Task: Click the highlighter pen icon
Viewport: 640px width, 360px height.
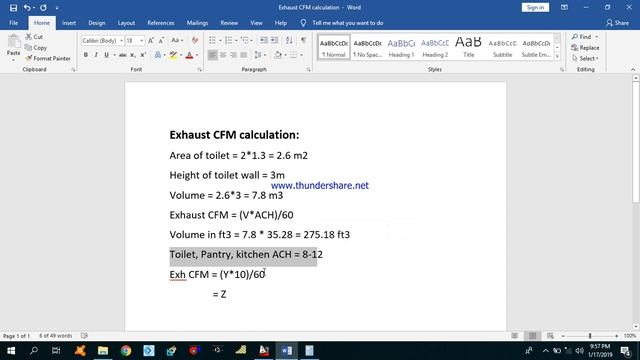Action: click(173, 55)
